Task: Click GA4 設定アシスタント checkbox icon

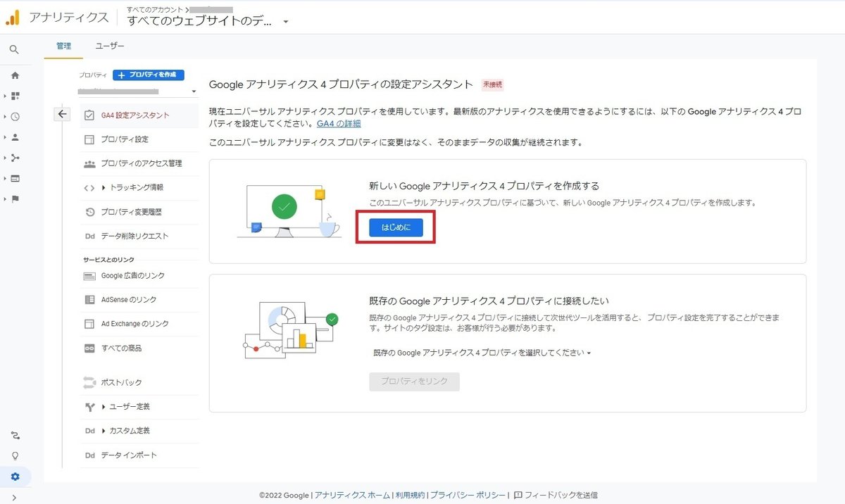Action: 89,115
